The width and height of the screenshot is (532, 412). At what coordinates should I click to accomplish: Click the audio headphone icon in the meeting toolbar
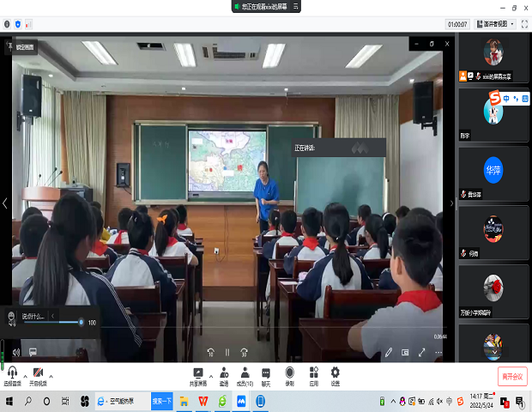click(12, 376)
